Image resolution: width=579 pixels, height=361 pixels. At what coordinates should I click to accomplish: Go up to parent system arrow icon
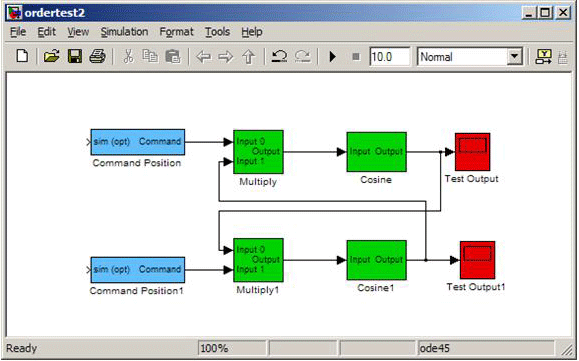pyautogui.click(x=249, y=57)
